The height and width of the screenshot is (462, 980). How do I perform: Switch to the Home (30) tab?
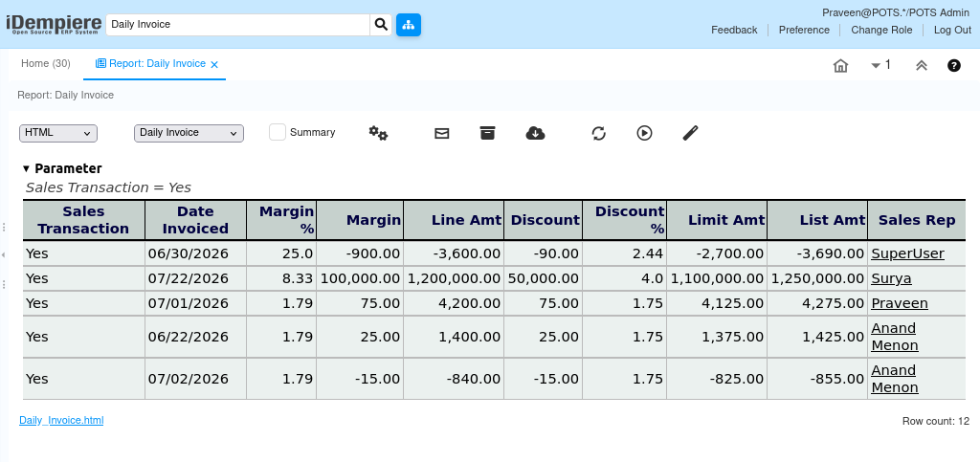[x=46, y=64]
